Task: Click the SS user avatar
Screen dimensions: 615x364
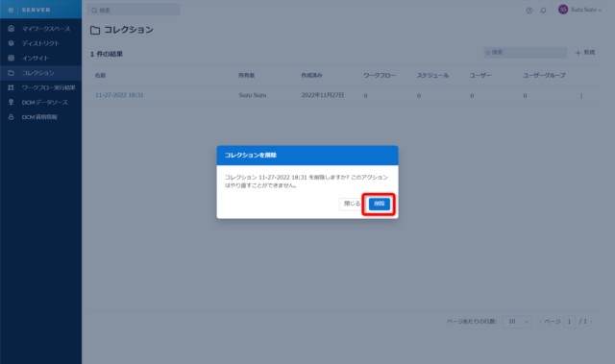Action: click(563, 10)
